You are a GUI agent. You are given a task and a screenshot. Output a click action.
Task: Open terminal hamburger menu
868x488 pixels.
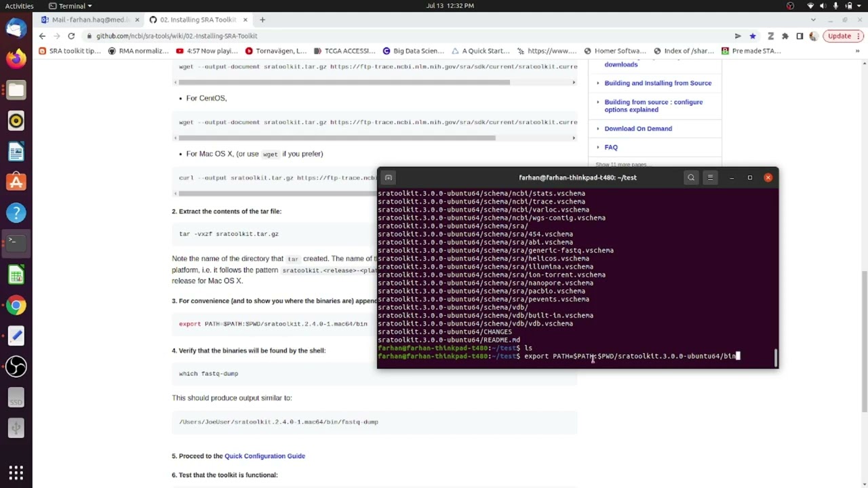(x=710, y=178)
